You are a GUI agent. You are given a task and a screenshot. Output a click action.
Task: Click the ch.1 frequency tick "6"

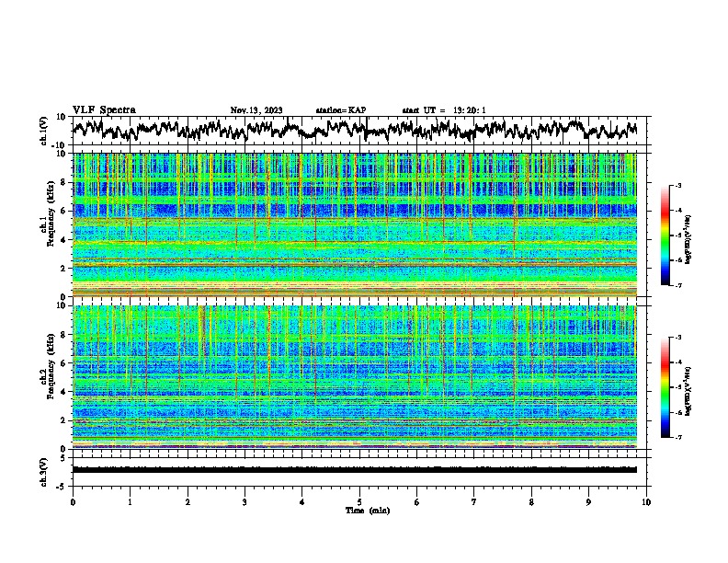pyautogui.click(x=65, y=211)
